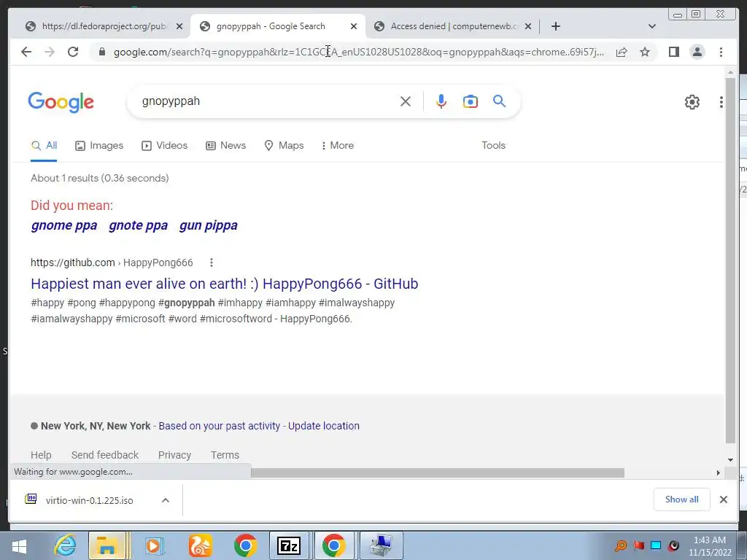The height and width of the screenshot is (560, 747).
Task: Bookmark this page with the star
Action: click(x=645, y=52)
